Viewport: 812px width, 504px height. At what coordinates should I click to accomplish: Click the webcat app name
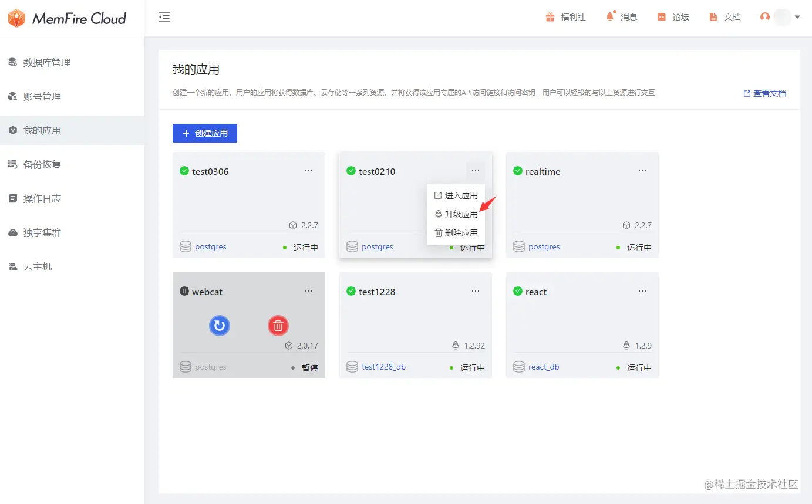tap(207, 292)
